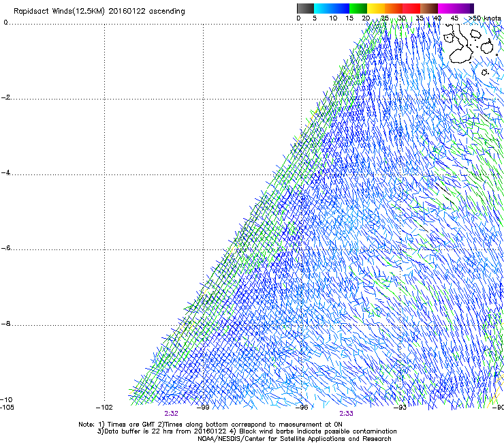Viewport: 504px width, 443px height.
Task: Click the "-8" latitude axis label
Action: point(6,323)
